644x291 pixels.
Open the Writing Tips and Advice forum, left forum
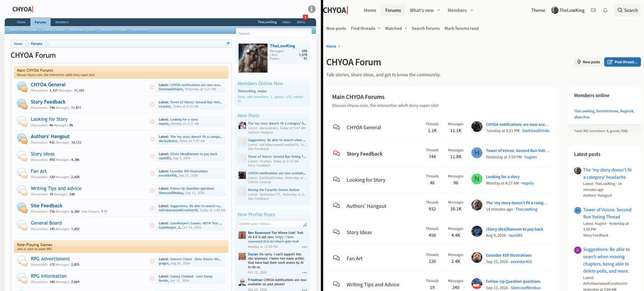coord(56,188)
